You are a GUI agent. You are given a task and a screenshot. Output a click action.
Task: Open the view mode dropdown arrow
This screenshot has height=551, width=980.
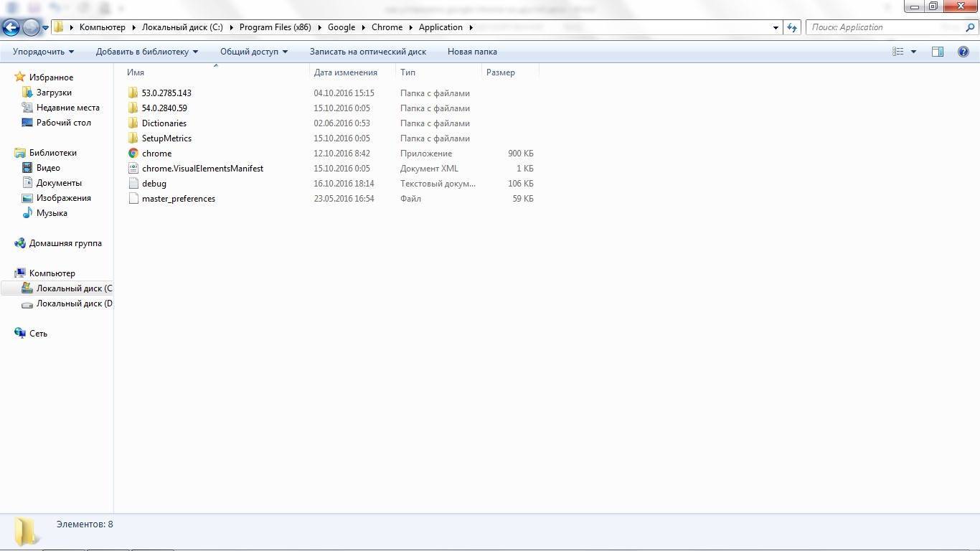[x=913, y=52]
